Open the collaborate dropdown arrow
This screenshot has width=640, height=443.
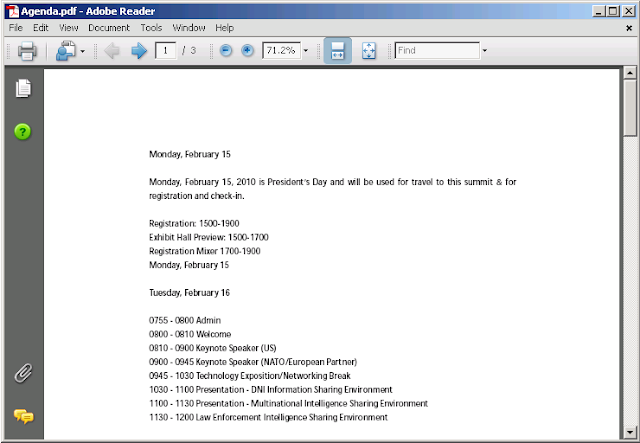(83, 51)
